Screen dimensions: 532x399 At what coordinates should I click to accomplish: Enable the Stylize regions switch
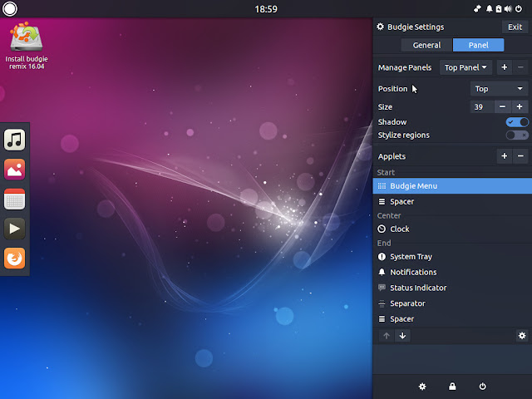517,135
